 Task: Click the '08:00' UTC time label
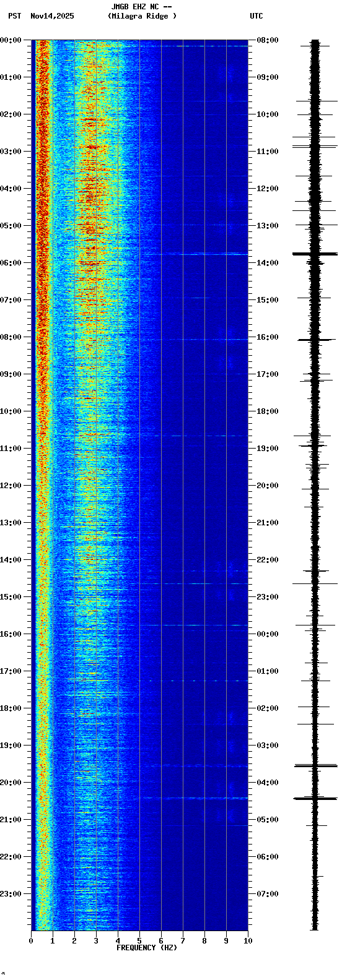coord(268,40)
